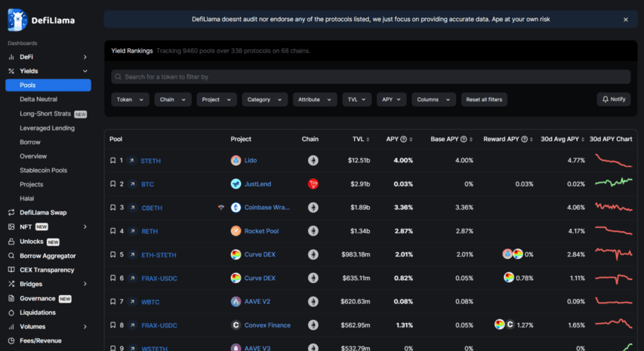
Task: Open the Attribute filter dropdown
Action: [x=315, y=100]
